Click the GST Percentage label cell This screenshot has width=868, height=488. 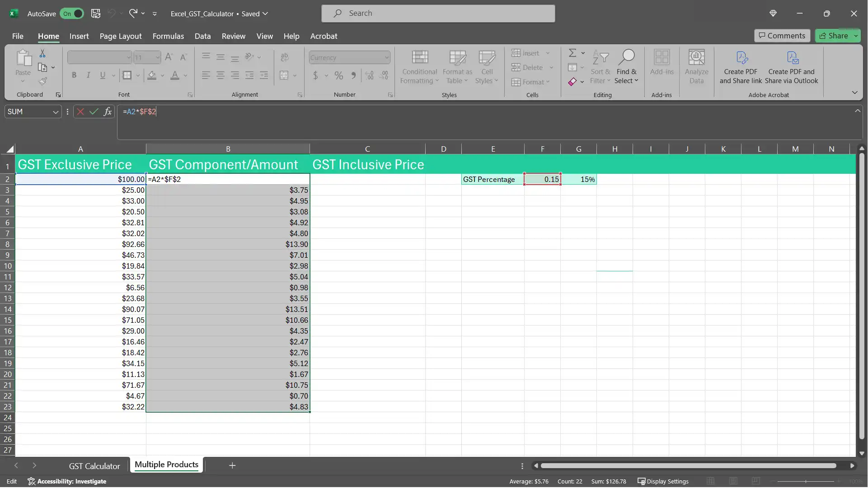point(493,179)
